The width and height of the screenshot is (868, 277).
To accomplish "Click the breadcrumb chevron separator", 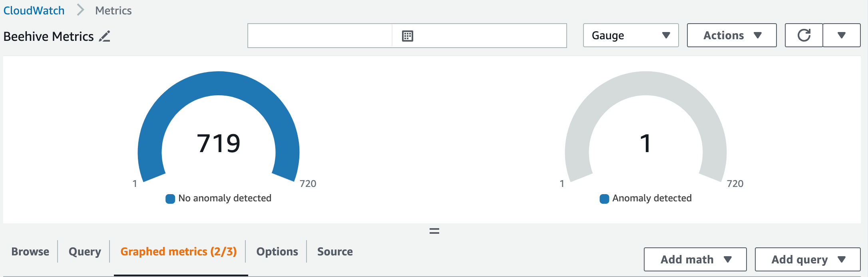I will (x=80, y=10).
